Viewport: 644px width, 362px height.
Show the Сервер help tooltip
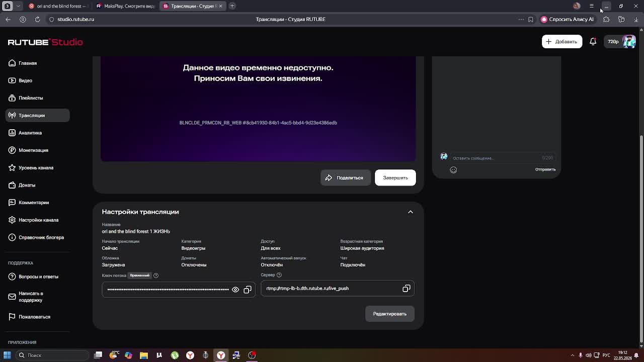coord(279,275)
